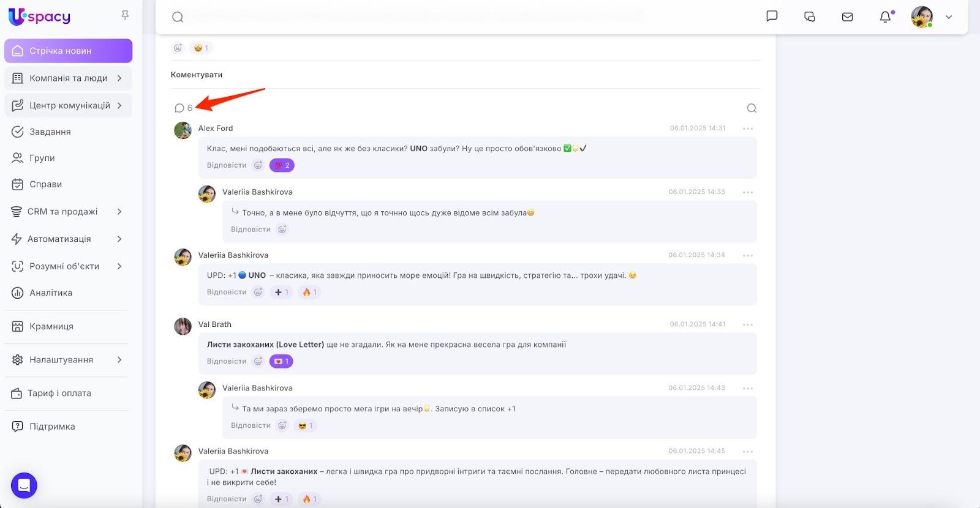Toggle the fire reaction on UPD UNO comment
The width and height of the screenshot is (980, 508).
309,292
